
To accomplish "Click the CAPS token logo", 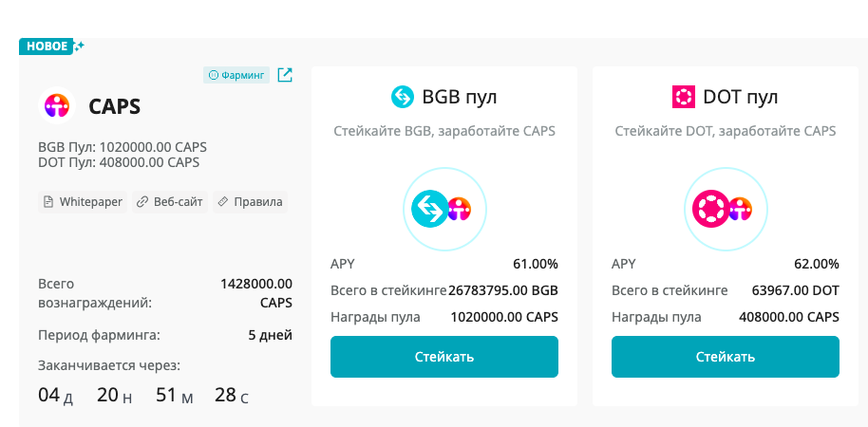I will click(x=58, y=106).
